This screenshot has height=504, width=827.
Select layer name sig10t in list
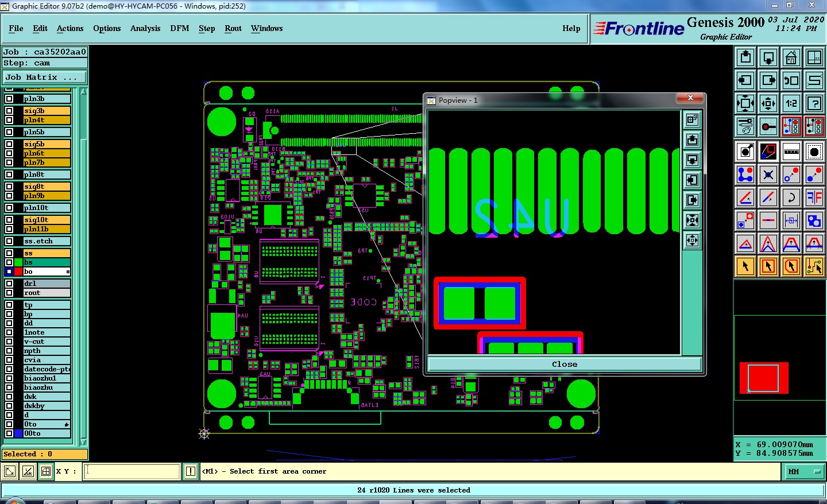pyautogui.click(x=47, y=220)
